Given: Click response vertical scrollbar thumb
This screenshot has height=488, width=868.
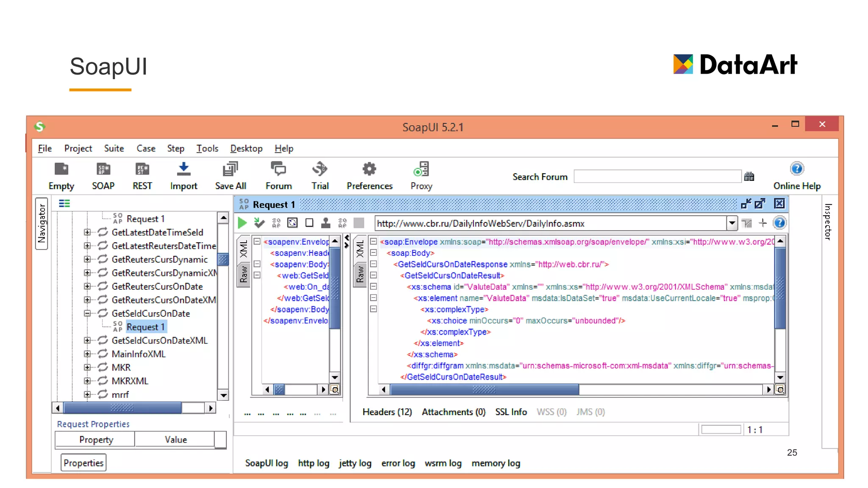Looking at the screenshot, I should click(780, 288).
